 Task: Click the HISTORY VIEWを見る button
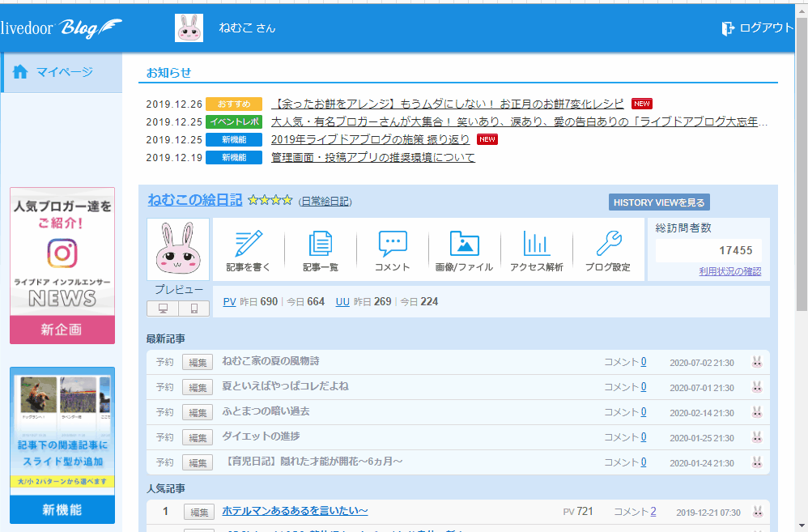[x=659, y=202]
